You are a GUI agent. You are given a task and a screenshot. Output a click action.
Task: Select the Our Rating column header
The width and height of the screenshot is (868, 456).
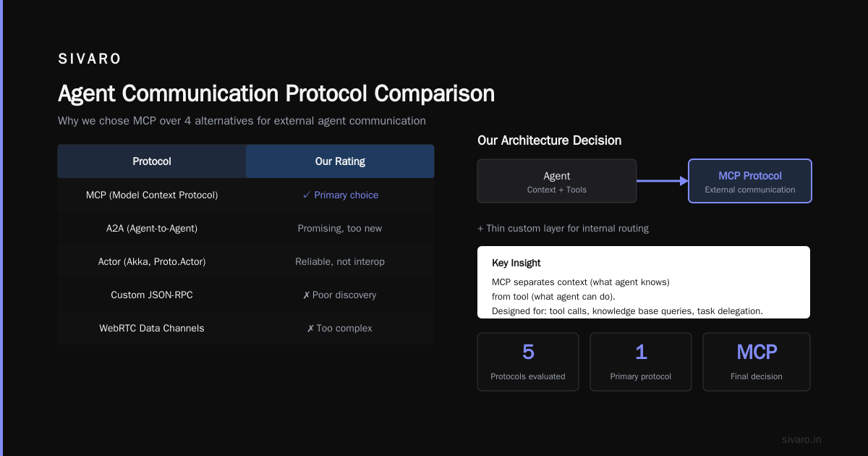340,161
